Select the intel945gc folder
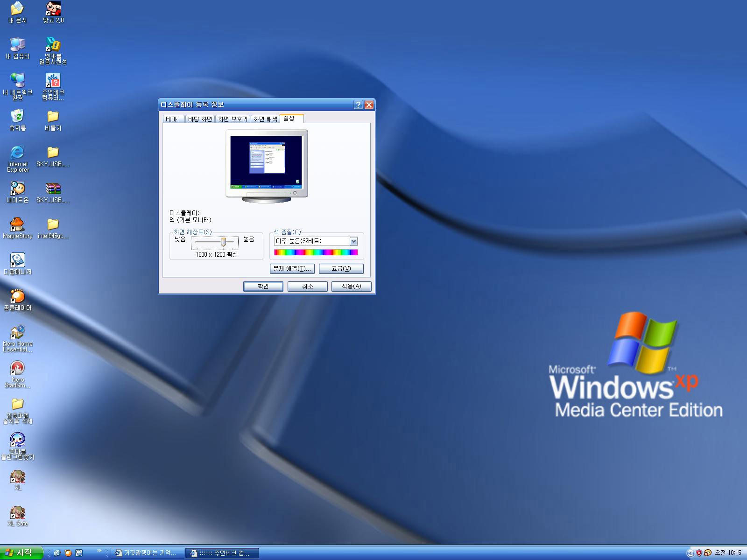747x560 pixels. [x=53, y=228]
